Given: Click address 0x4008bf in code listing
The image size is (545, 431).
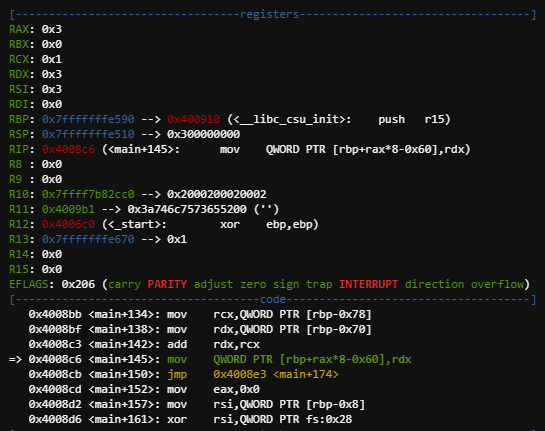Looking at the screenshot, I should point(55,329).
